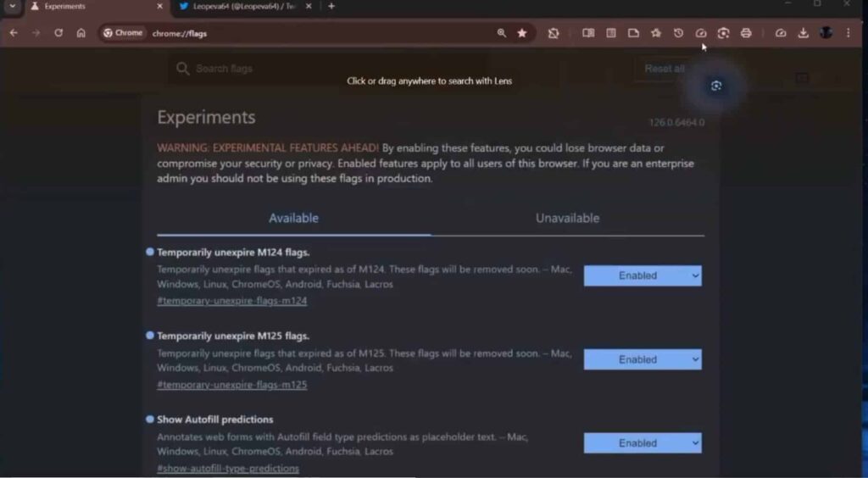
Task: Select the Available tab
Action: click(x=293, y=218)
